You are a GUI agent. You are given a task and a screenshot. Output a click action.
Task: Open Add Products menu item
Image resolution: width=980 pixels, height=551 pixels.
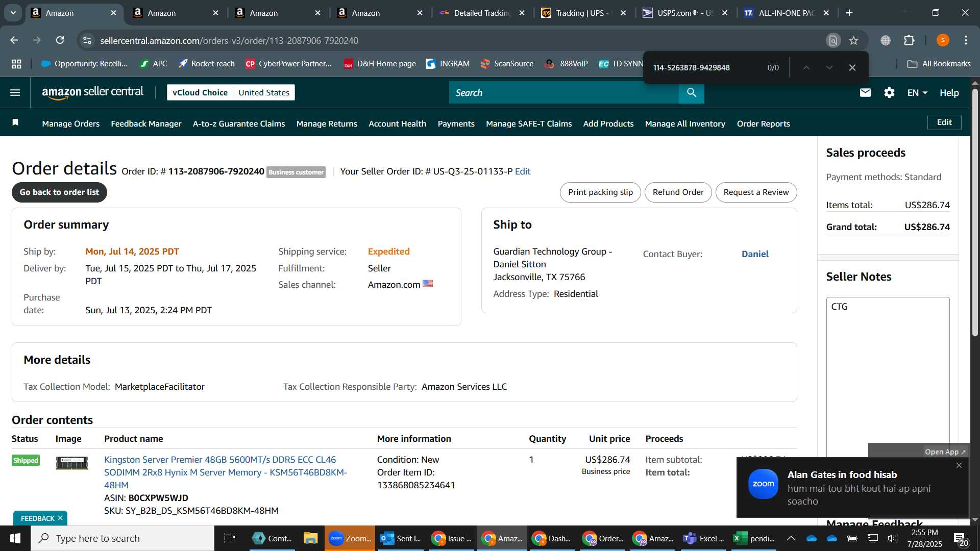pyautogui.click(x=608, y=123)
